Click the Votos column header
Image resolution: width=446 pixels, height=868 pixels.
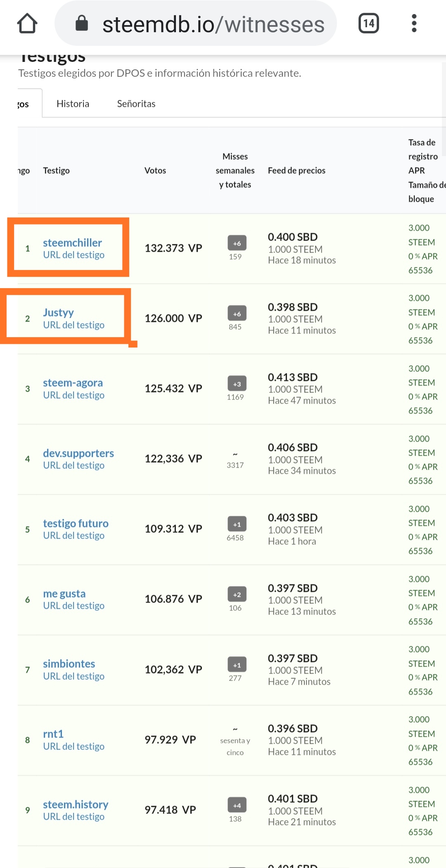coord(155,170)
